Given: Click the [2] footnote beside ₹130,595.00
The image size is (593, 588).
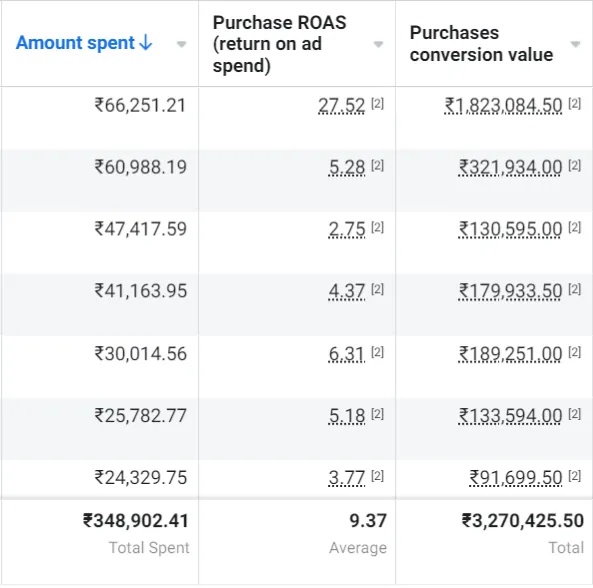Looking at the screenshot, I should point(574,227).
